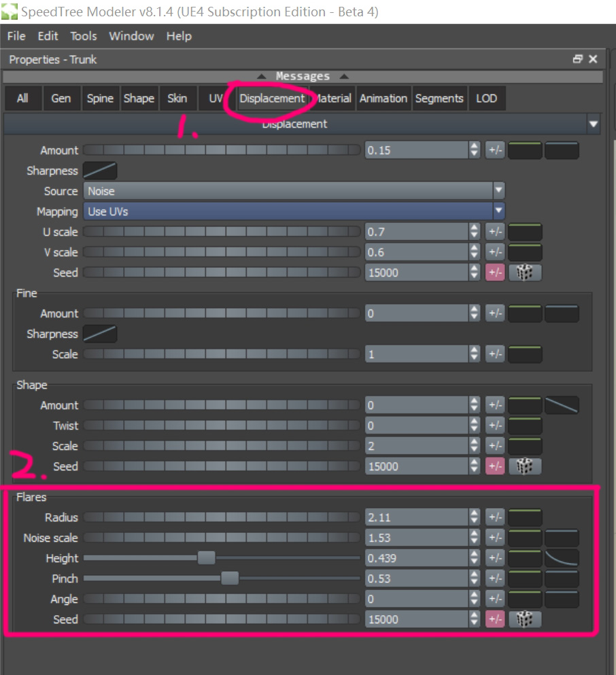
Task: Open the Displacement Sharpness curve editor
Action: (x=99, y=171)
